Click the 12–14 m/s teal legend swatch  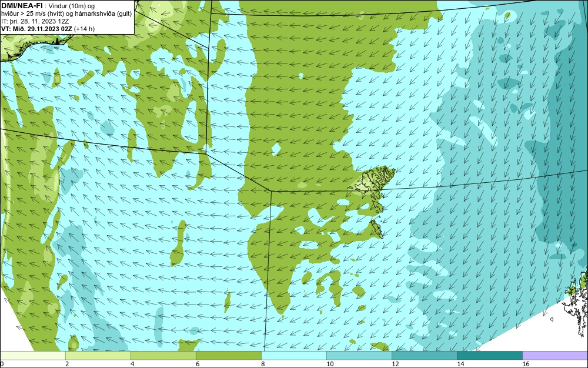(424, 355)
